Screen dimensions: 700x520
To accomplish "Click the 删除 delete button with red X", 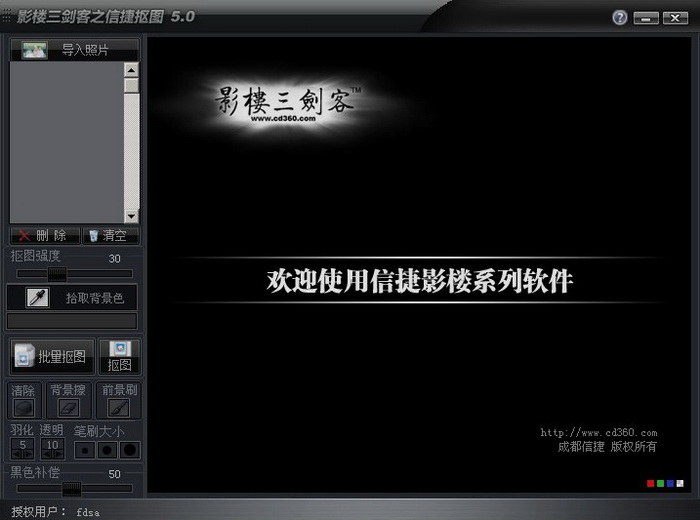I will coord(45,235).
